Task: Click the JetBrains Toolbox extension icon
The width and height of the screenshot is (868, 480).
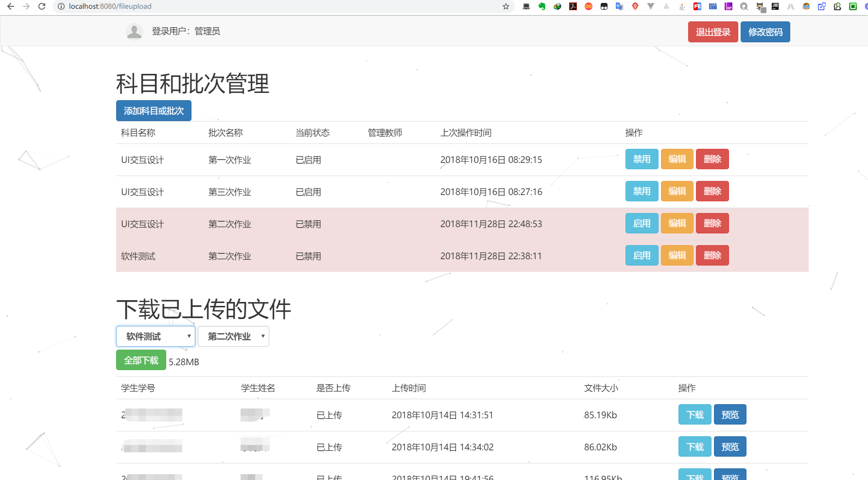Action: pos(775,6)
